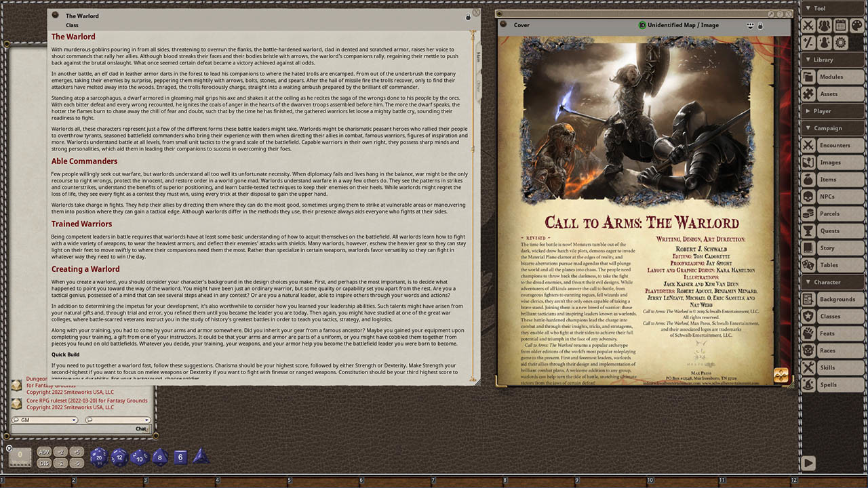The width and height of the screenshot is (868, 488).
Task: Select the Options gear tool
Action: click(x=840, y=42)
